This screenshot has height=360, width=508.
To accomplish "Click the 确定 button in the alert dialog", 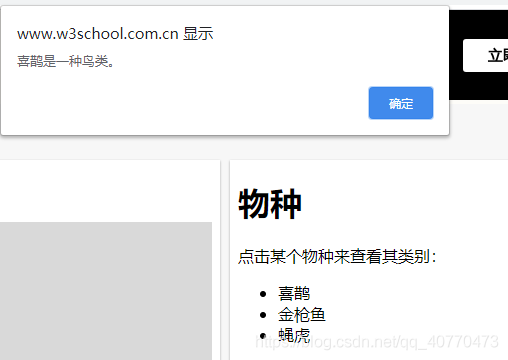I will pos(401,103).
